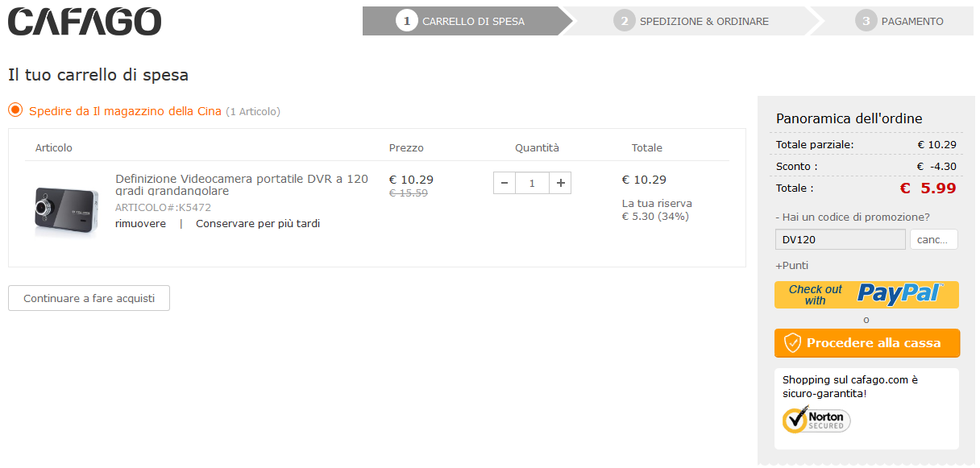Click the quantity input box
The height and width of the screenshot is (468, 980).
[x=533, y=183]
